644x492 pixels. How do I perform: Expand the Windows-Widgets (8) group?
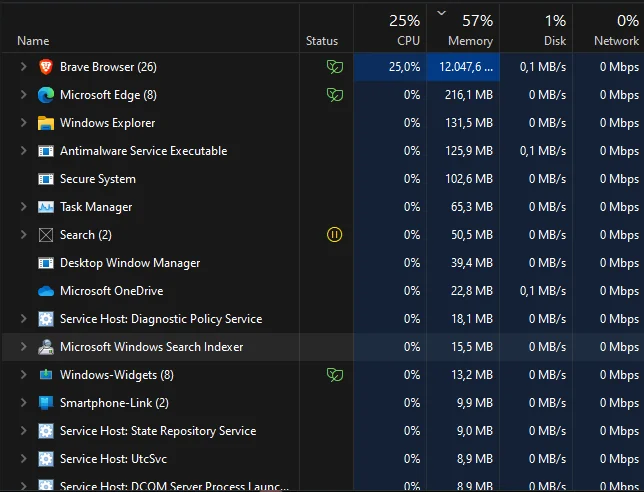click(x=23, y=375)
